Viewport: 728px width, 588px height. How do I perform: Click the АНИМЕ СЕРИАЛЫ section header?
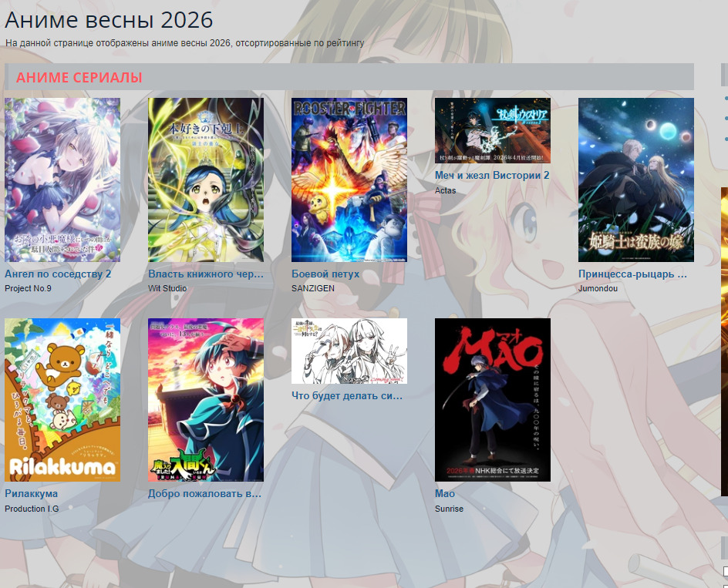coord(79,77)
